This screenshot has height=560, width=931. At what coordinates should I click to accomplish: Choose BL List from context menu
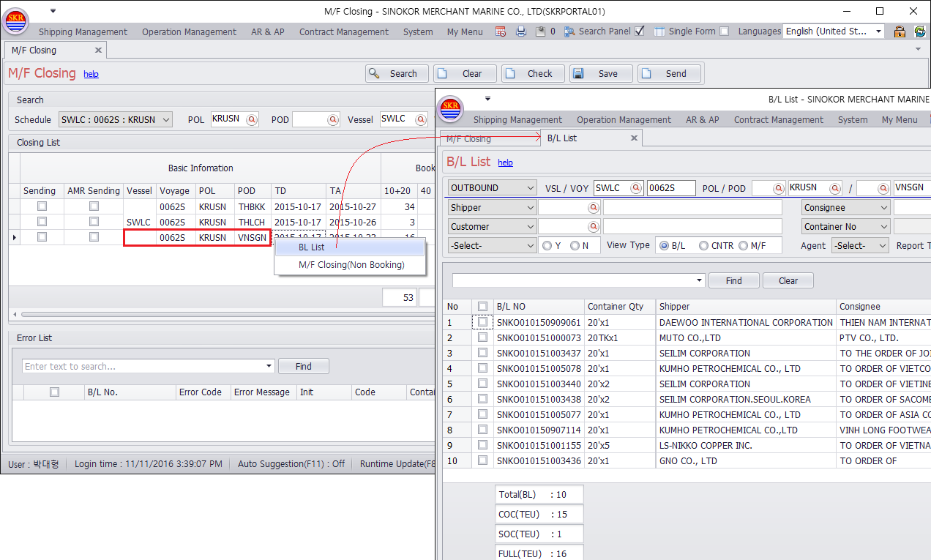coord(350,247)
